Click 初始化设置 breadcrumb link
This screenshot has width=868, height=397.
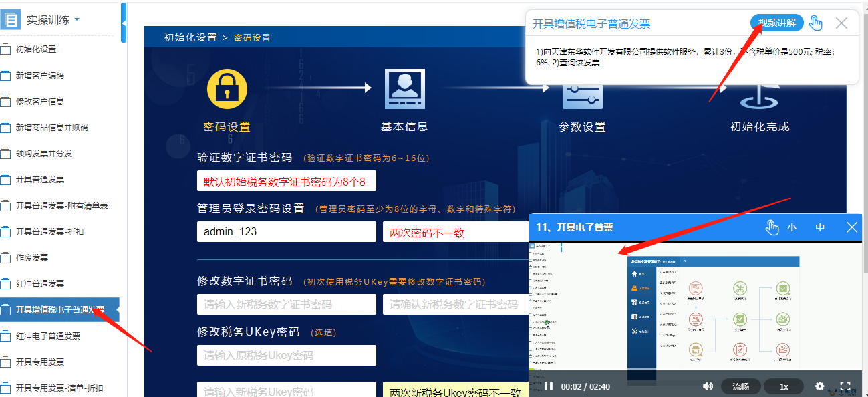pos(190,37)
